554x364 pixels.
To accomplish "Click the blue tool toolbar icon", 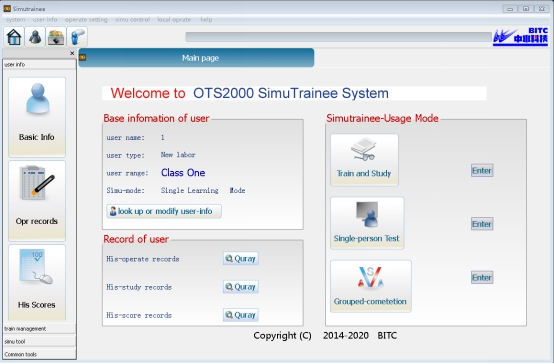I will 77,37.
